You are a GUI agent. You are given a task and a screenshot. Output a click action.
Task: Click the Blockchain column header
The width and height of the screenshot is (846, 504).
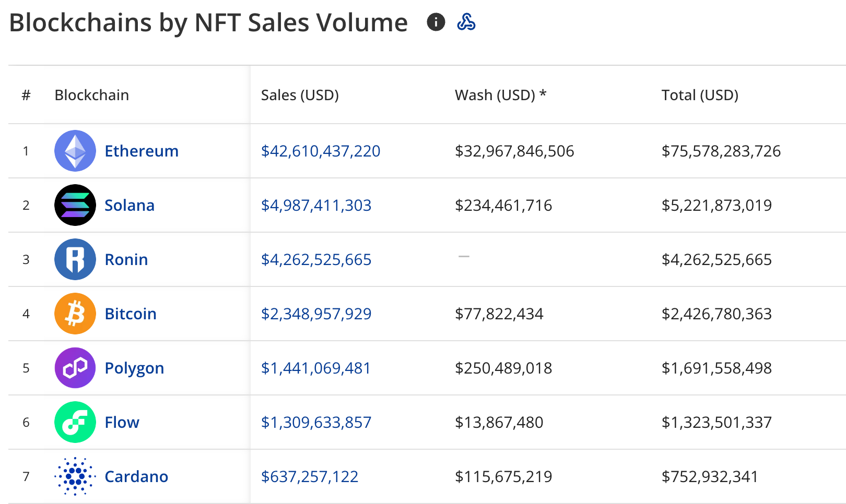(92, 95)
